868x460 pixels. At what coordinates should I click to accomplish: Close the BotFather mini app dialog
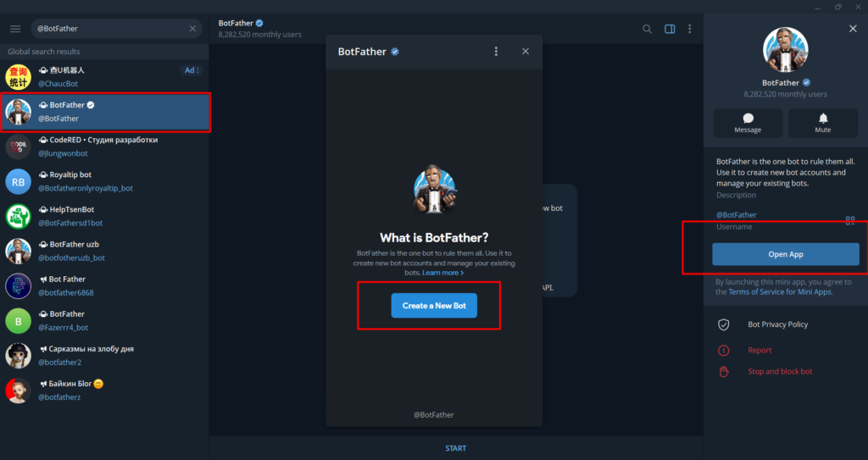pos(526,52)
